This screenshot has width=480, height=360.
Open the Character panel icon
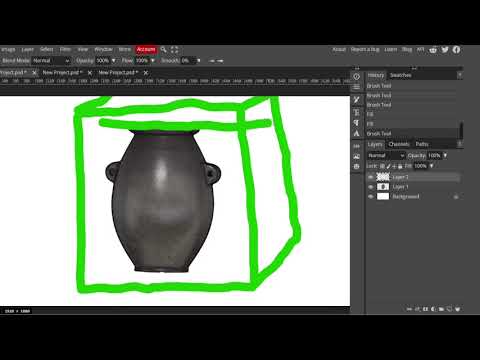[x=357, y=112]
